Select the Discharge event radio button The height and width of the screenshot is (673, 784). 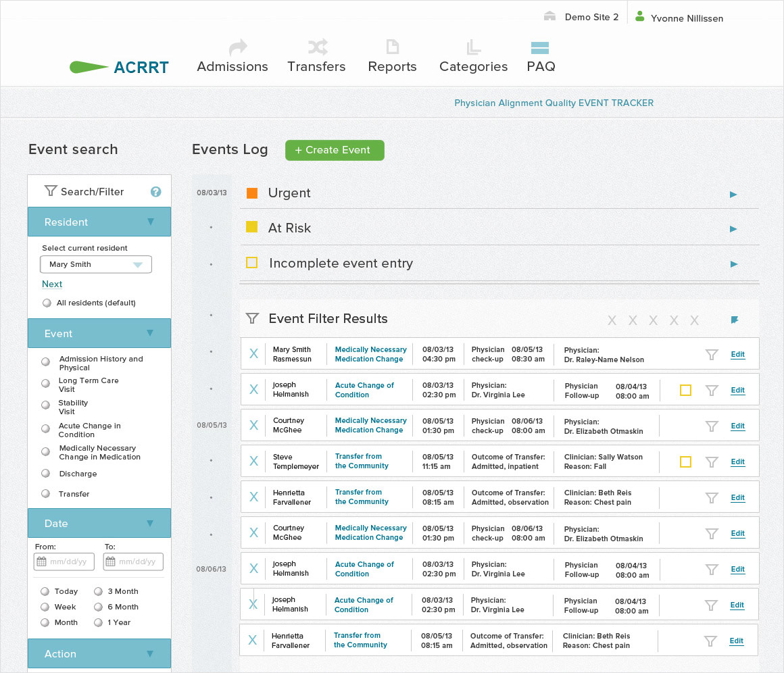point(46,474)
